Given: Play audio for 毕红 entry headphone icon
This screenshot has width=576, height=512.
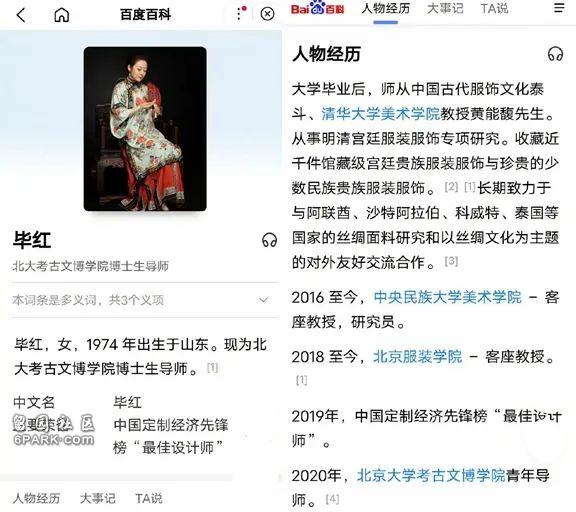Looking at the screenshot, I should pos(269,240).
